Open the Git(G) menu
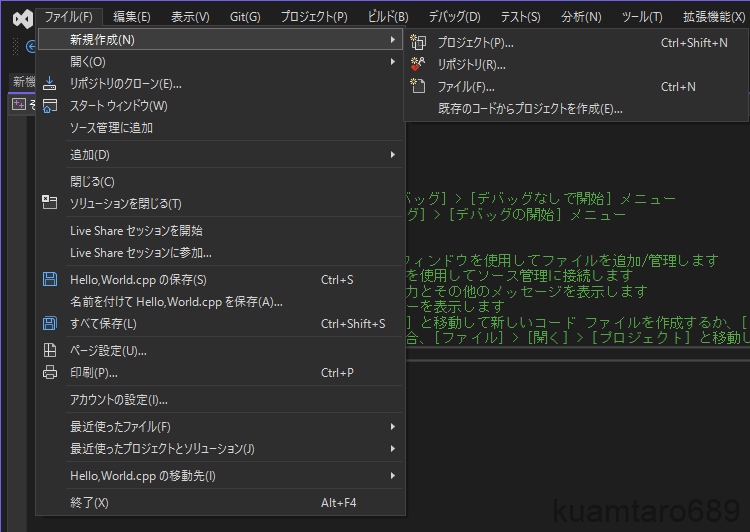This screenshot has width=750, height=532. tap(245, 17)
